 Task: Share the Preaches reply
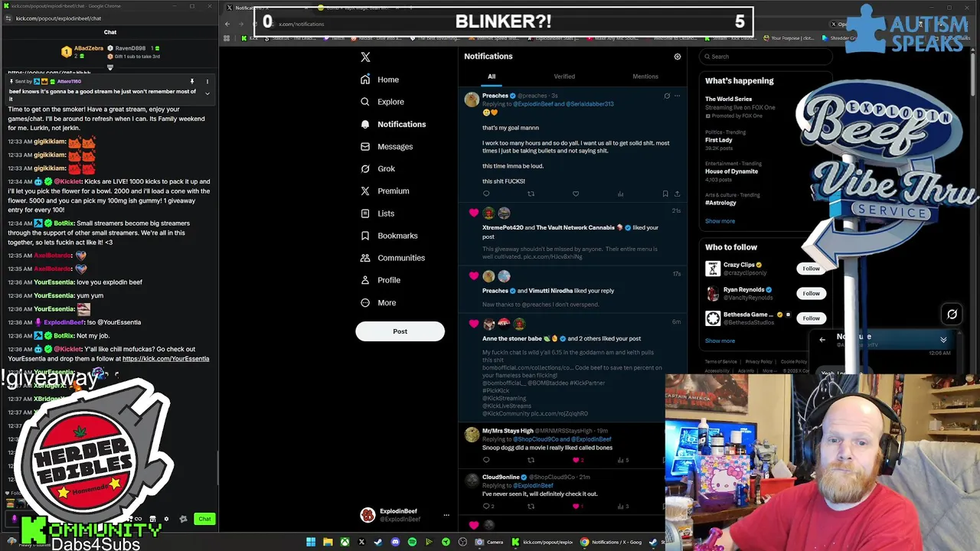click(x=677, y=194)
